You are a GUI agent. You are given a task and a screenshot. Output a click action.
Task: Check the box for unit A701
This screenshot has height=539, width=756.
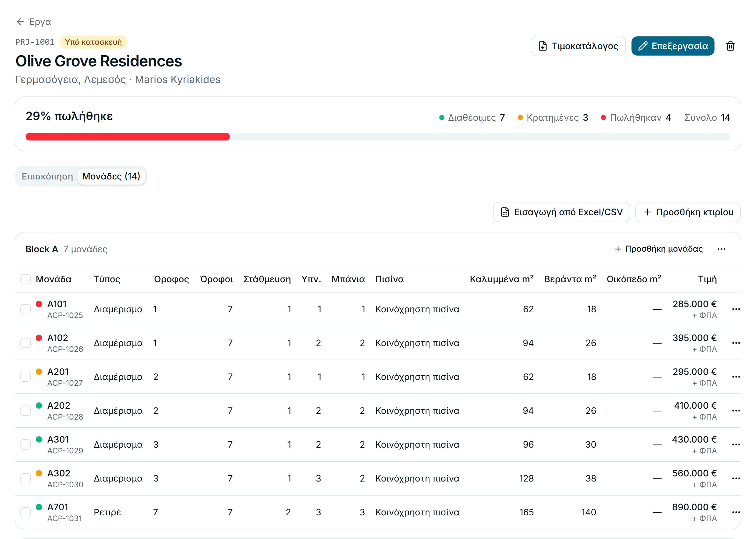(x=26, y=512)
